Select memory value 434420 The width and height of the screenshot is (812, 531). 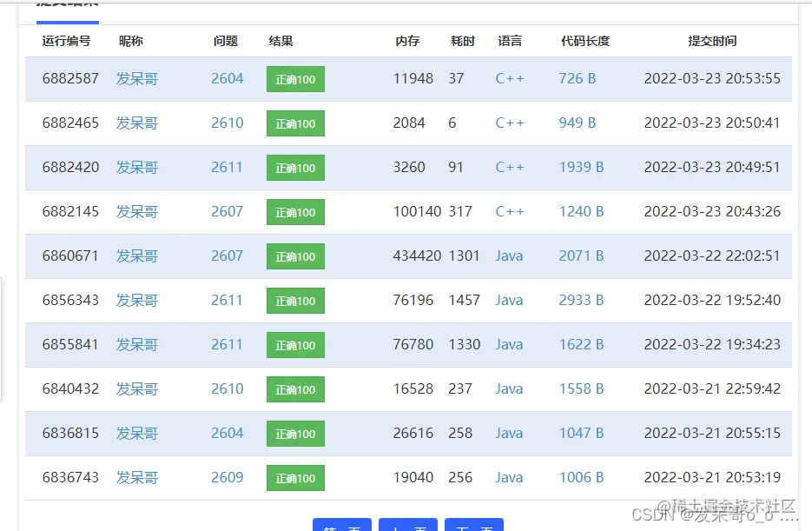(417, 256)
